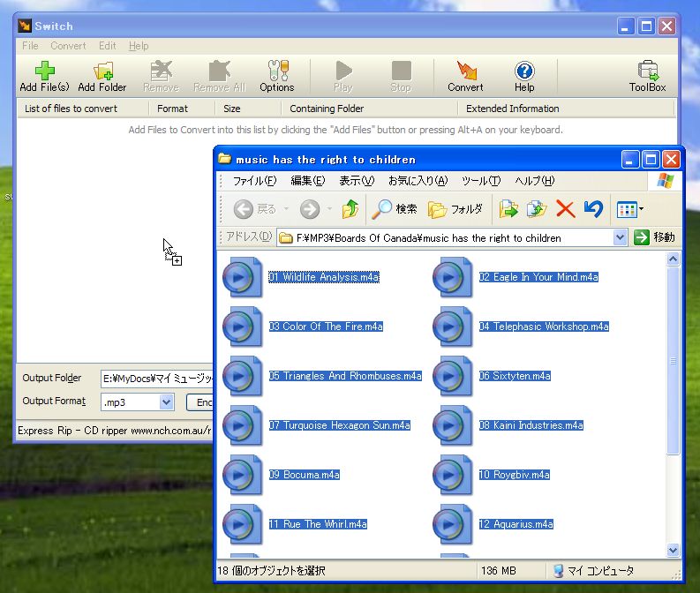700x593 pixels.
Task: Click the Go (移動) button
Action: point(654,237)
